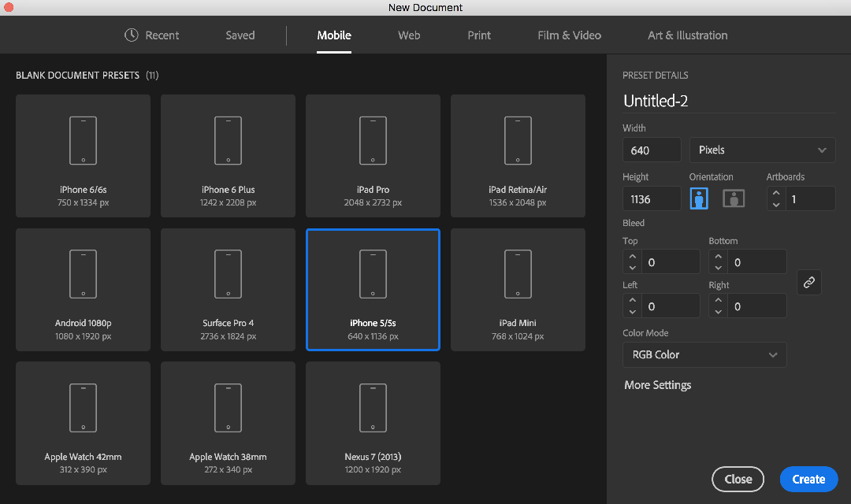Decrease the Top bleed value

coord(632,268)
